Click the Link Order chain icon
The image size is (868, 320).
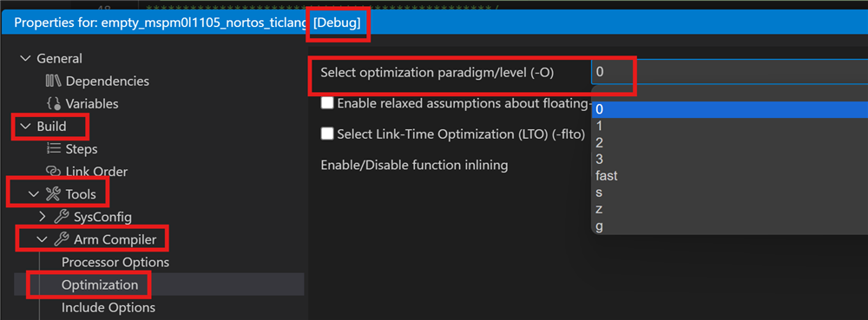(54, 172)
